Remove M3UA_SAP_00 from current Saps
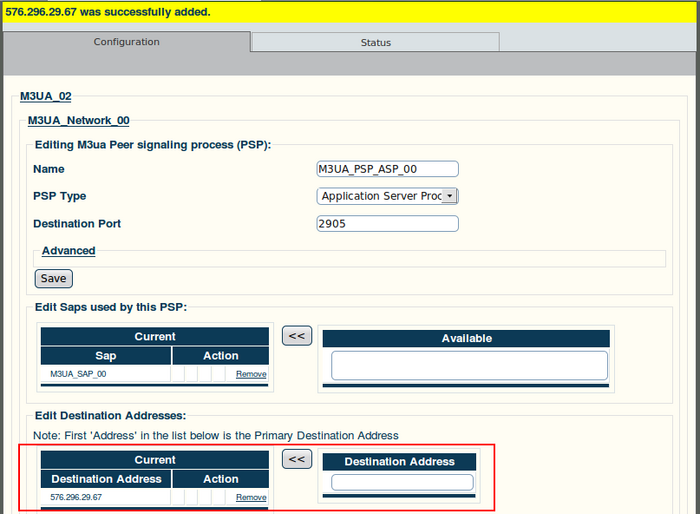The image size is (700, 514). pyautogui.click(x=251, y=374)
